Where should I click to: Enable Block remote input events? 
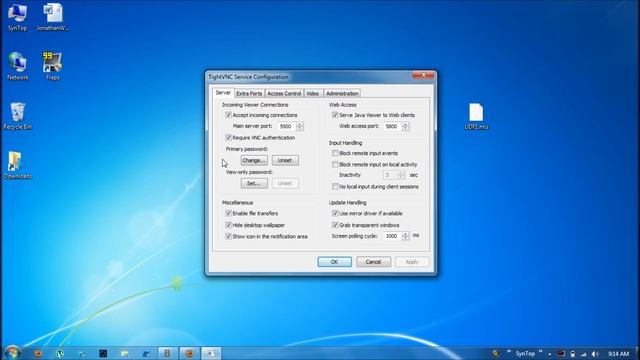pyautogui.click(x=335, y=153)
